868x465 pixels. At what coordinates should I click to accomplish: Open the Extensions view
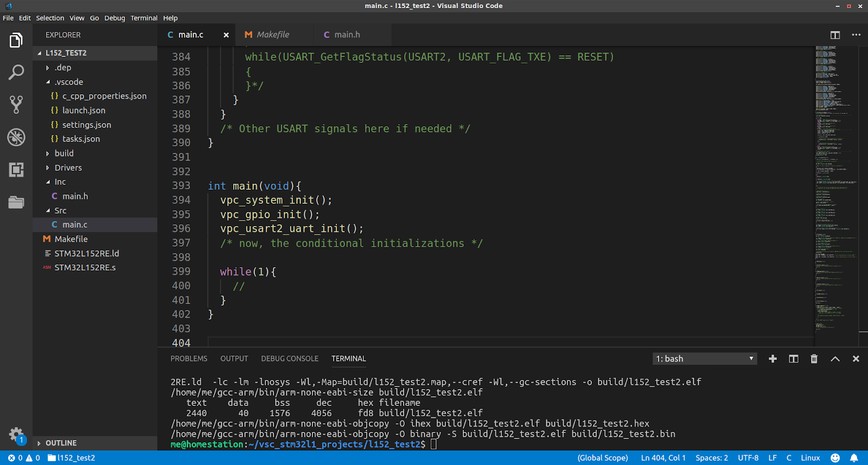click(x=16, y=170)
